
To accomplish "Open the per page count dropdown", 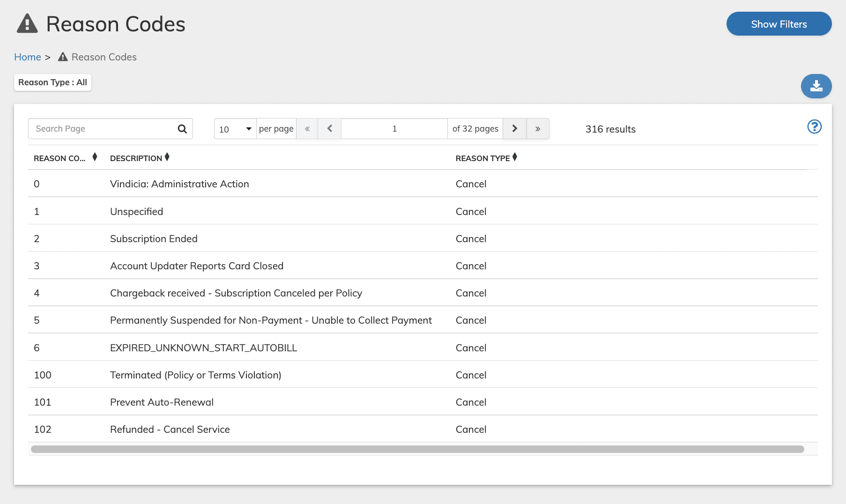I will (235, 129).
